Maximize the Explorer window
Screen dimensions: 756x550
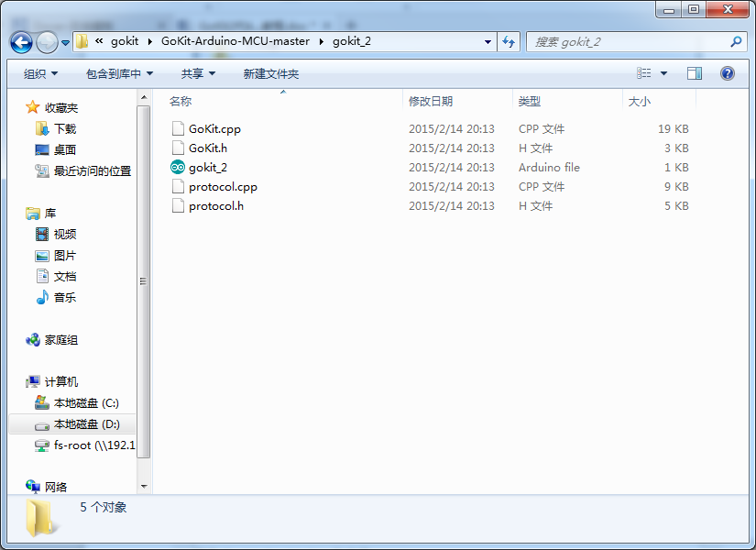(694, 10)
